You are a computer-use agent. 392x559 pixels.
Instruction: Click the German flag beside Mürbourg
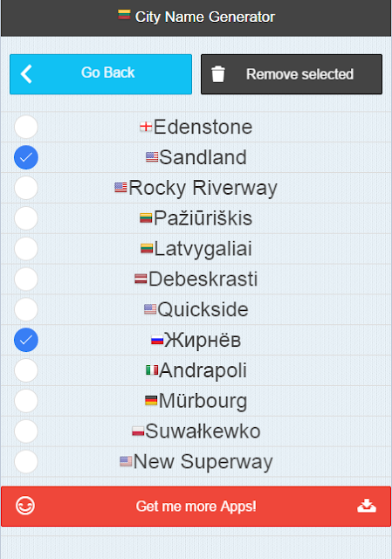[x=151, y=401]
